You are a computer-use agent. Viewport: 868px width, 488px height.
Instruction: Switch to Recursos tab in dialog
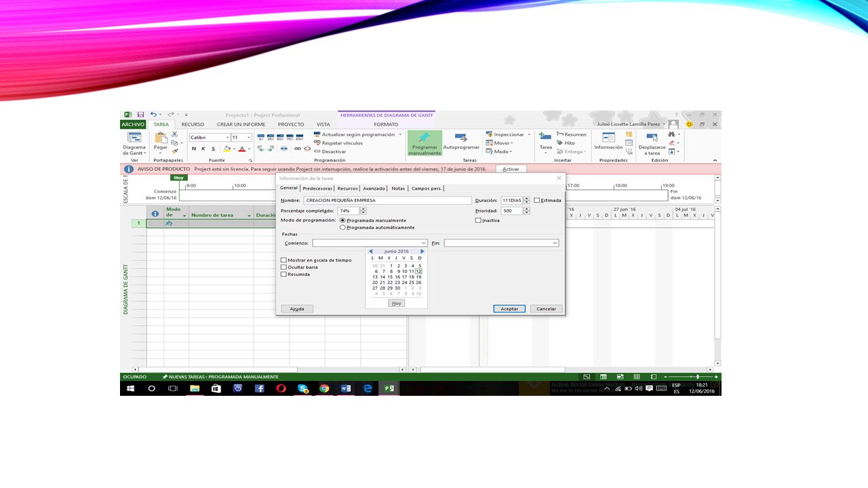coord(348,188)
